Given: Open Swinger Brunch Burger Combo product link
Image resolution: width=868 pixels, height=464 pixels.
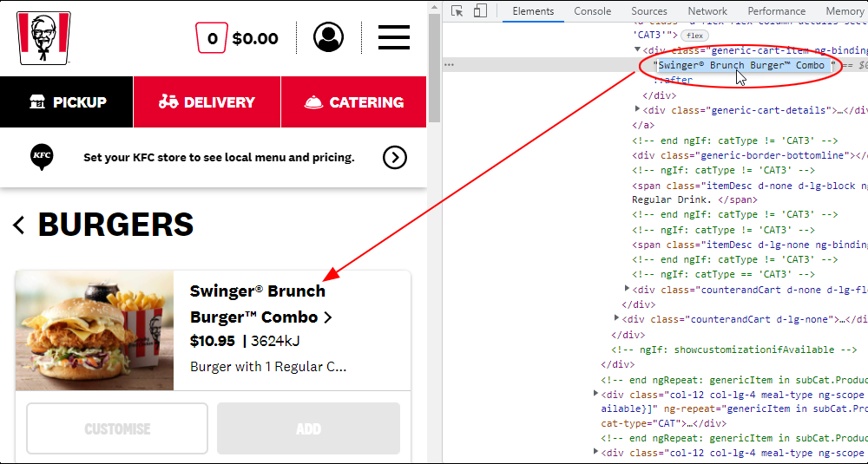Looking at the screenshot, I should [x=261, y=304].
